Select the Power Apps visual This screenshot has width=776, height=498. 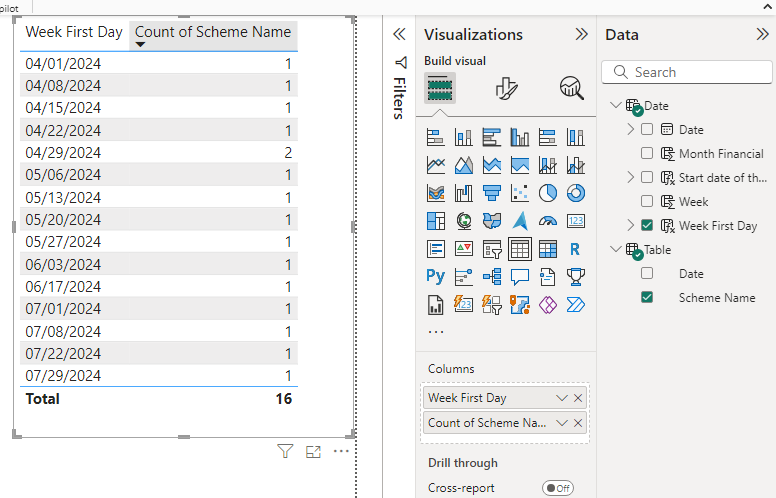point(547,305)
